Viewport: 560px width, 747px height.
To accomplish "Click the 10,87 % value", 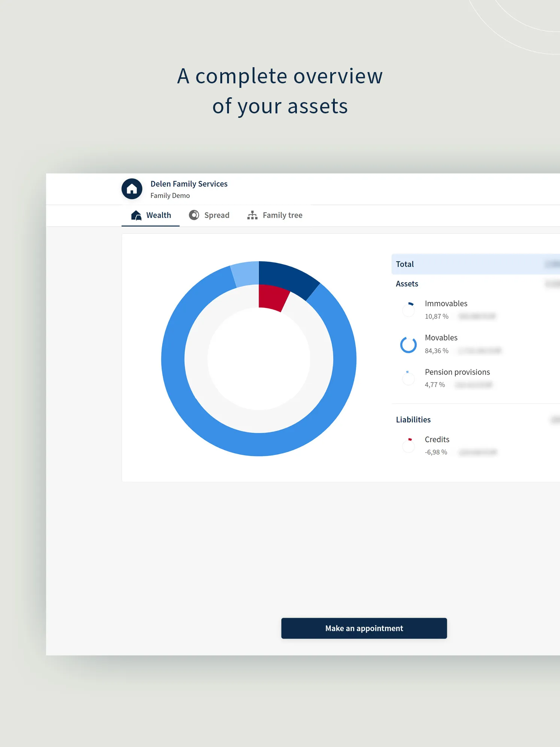I will [437, 316].
